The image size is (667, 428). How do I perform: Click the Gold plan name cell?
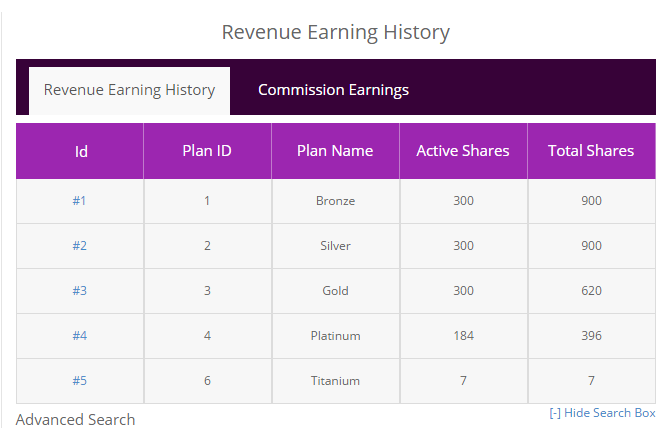coord(335,291)
